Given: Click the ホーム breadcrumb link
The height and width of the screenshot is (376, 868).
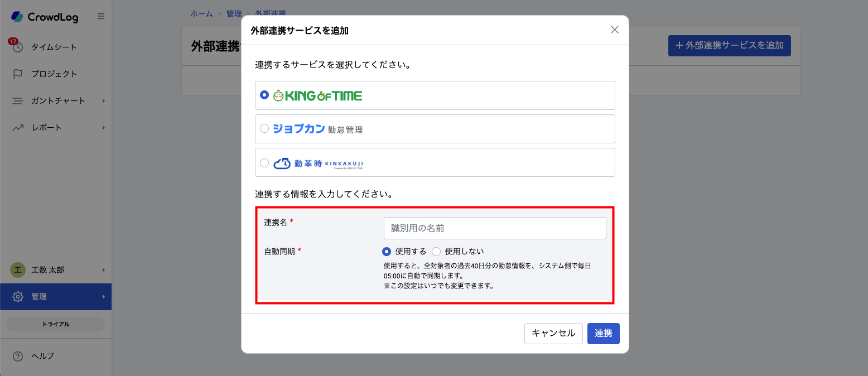Looking at the screenshot, I should tap(201, 13).
